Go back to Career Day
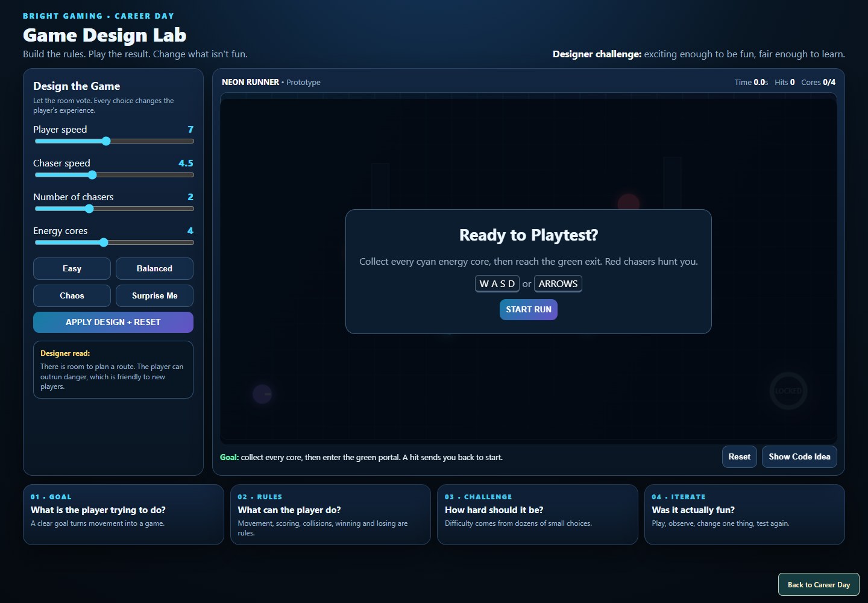Viewport: 868px width, 603px height. tap(819, 584)
